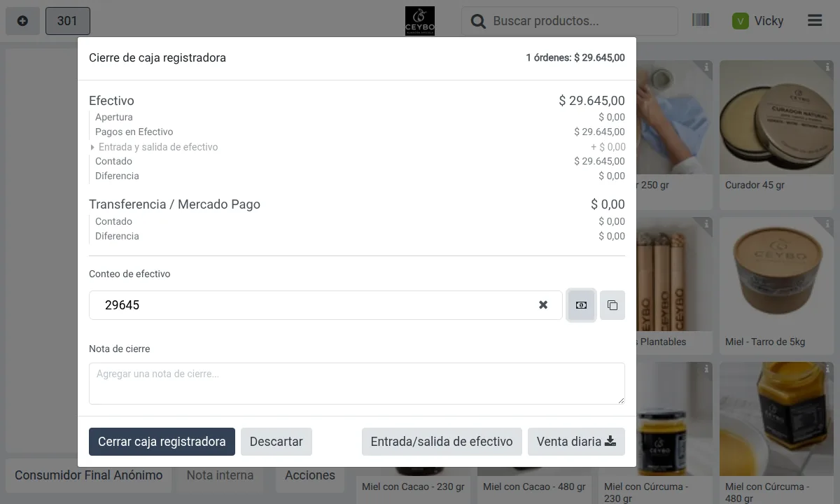This screenshot has width=840, height=504.
Task: Select Miel con Cacao - 230 gr product
Action: pos(414,486)
